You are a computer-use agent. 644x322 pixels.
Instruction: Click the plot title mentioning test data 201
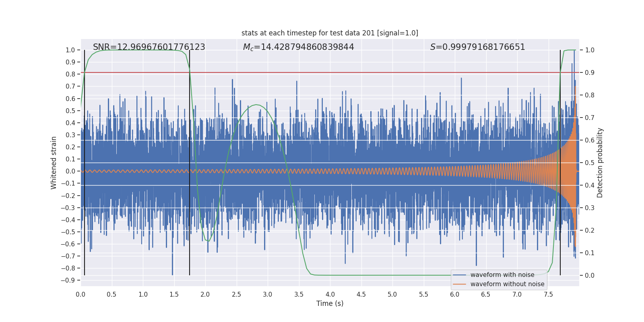click(x=330, y=33)
